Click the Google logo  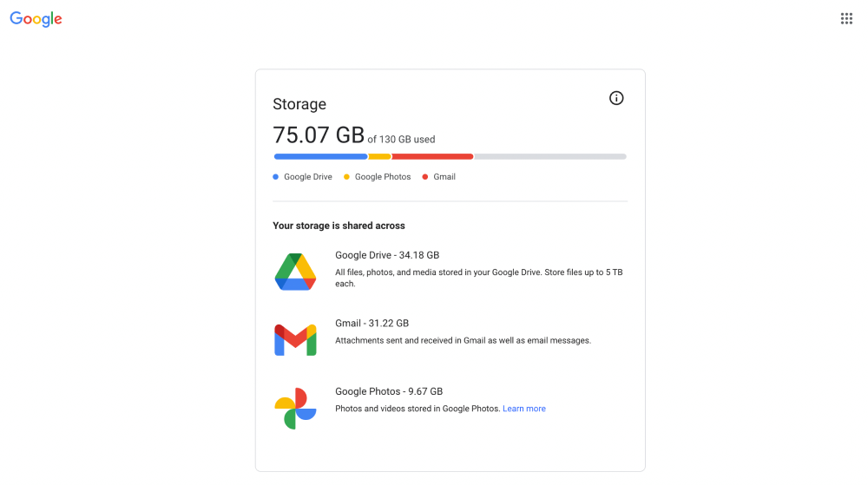pyautogui.click(x=36, y=19)
